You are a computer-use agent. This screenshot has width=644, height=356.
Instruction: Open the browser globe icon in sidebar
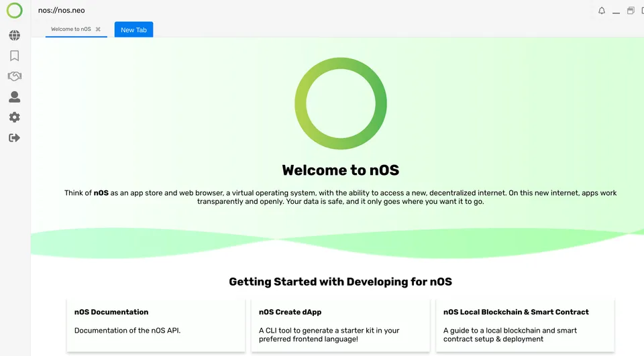pyautogui.click(x=14, y=36)
